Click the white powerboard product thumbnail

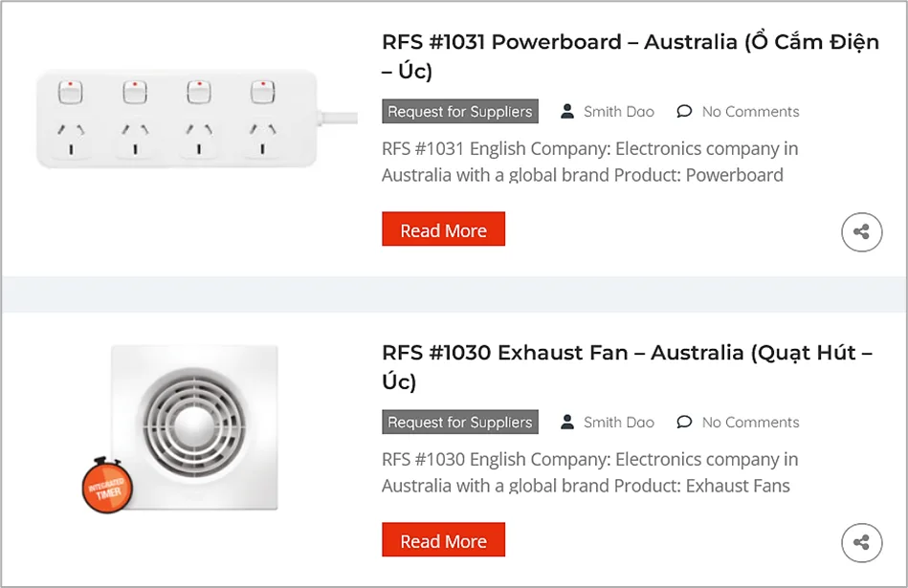196,119
